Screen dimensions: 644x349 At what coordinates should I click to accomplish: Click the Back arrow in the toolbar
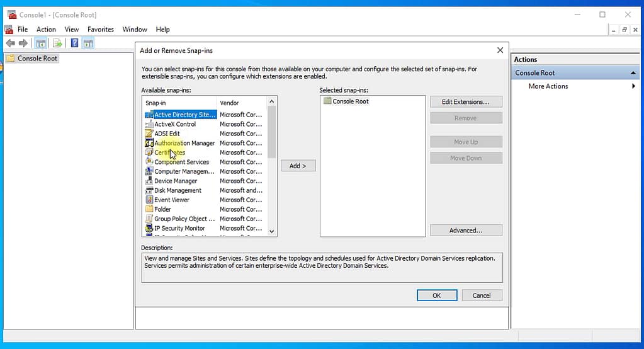pyautogui.click(x=10, y=43)
